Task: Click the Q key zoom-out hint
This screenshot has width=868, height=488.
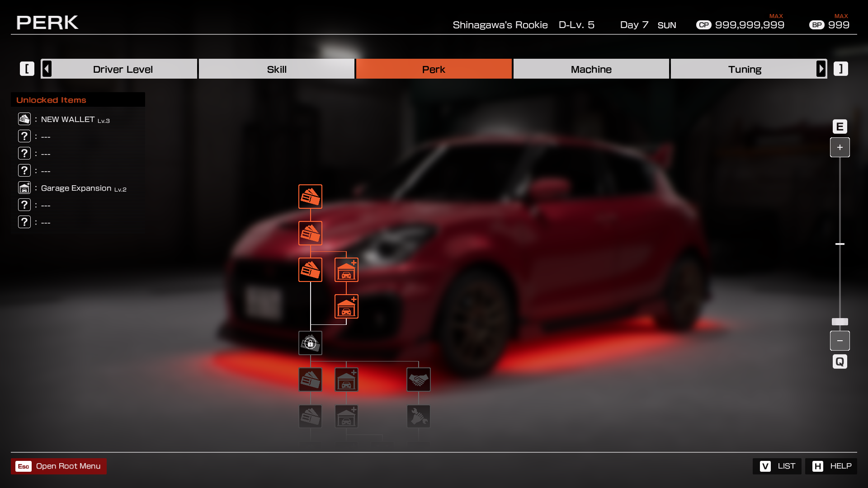Action: coord(840,361)
